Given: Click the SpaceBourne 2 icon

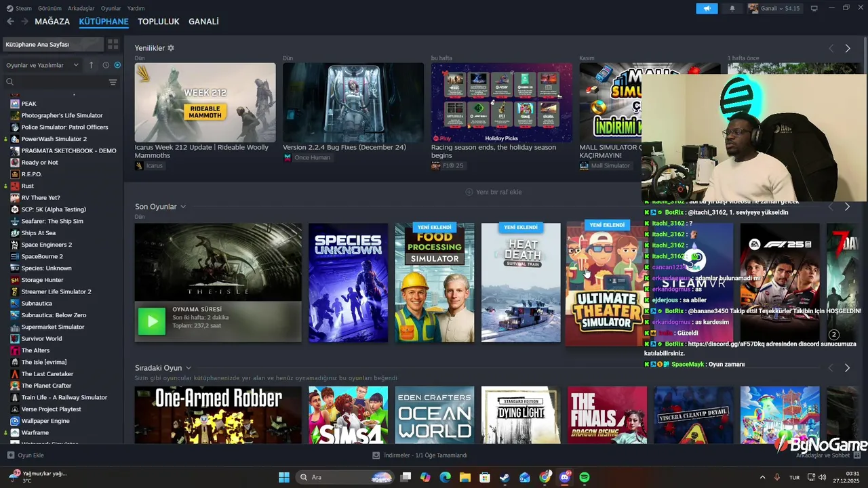Looking at the screenshot, I should tap(15, 256).
